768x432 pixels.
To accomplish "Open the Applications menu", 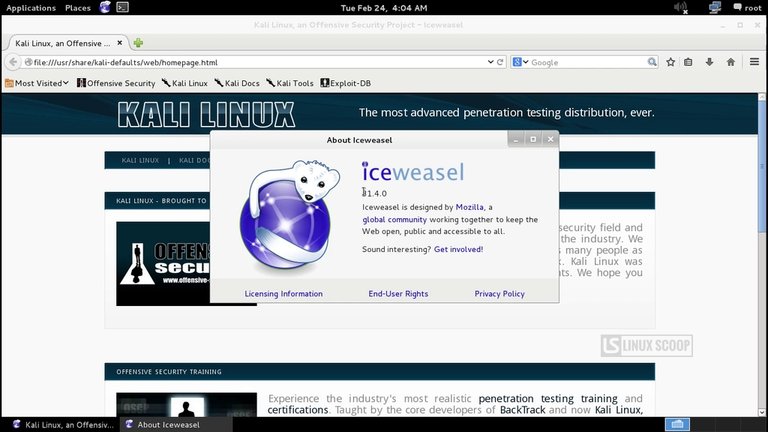I will [x=31, y=8].
